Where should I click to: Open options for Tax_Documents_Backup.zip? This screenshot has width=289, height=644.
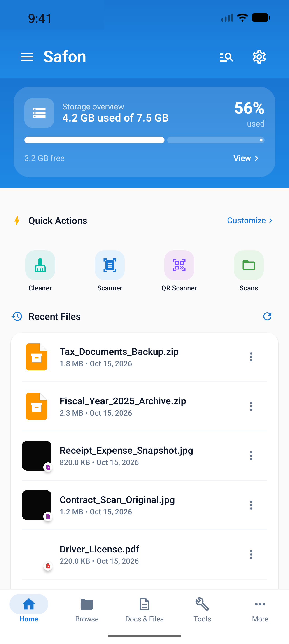(x=251, y=357)
